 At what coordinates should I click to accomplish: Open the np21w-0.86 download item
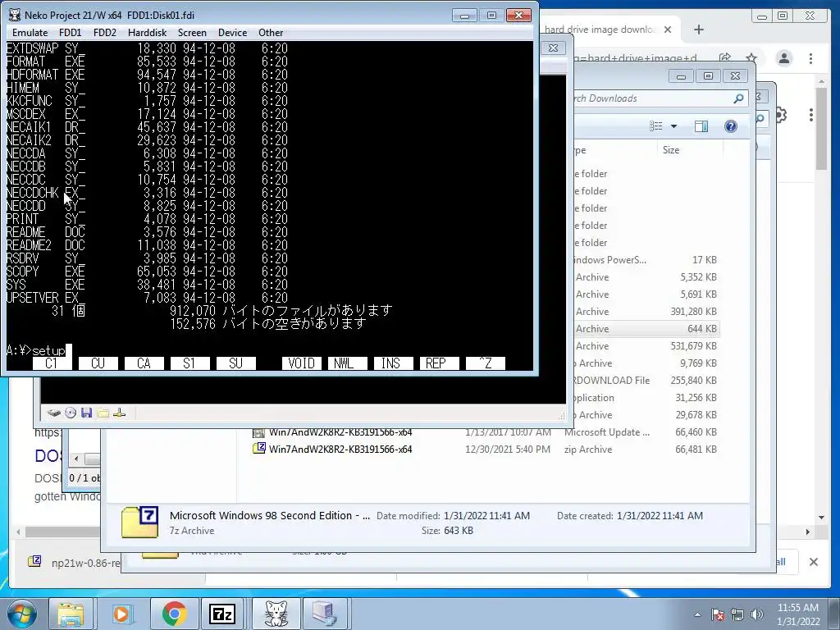(75, 563)
